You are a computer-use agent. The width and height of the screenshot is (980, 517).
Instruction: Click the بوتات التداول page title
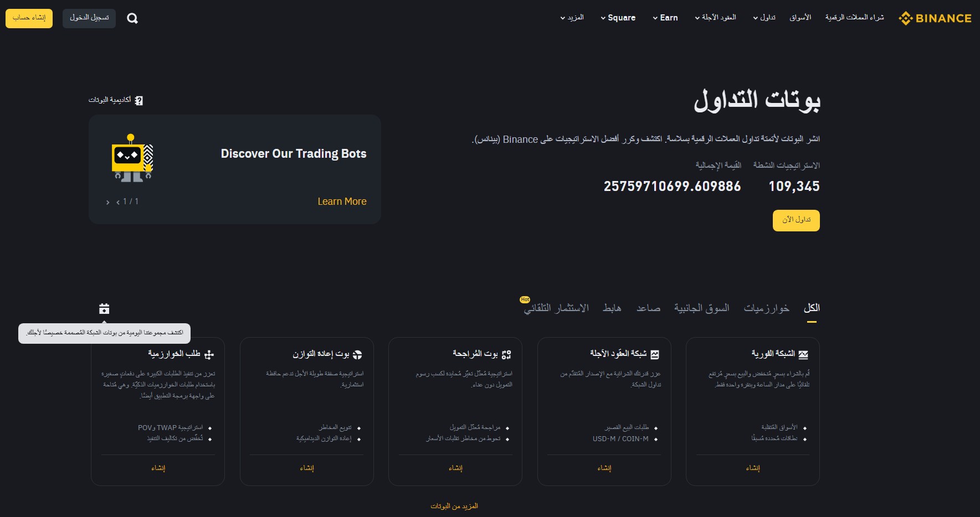[757, 101]
